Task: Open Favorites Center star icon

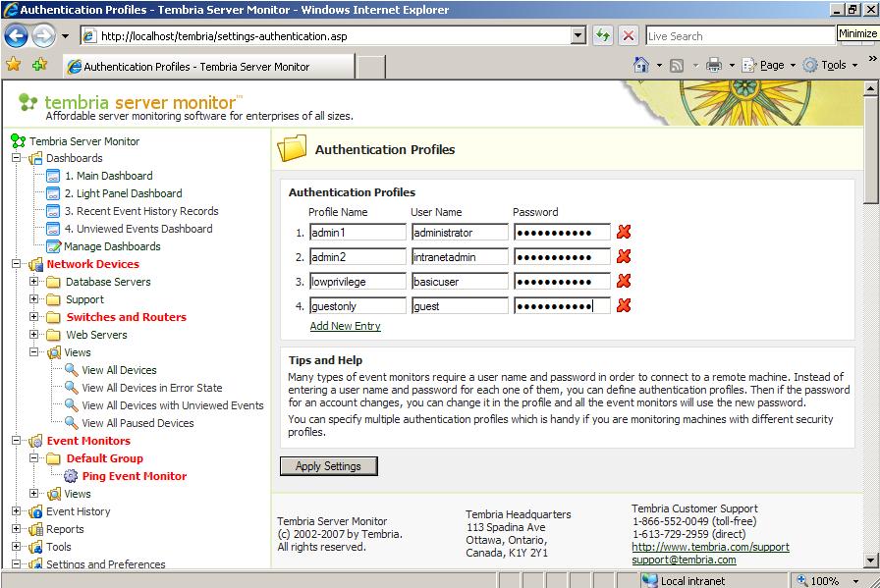Action: (x=14, y=65)
